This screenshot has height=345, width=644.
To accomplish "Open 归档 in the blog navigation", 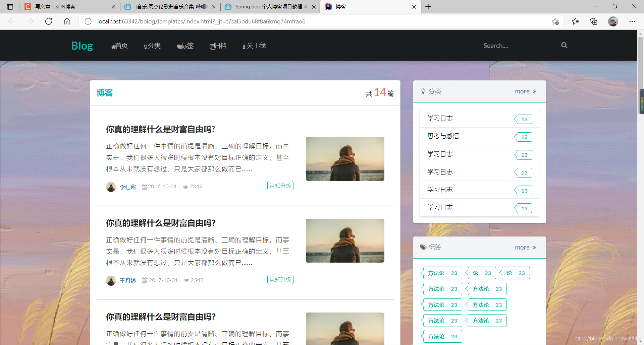I will [x=218, y=46].
